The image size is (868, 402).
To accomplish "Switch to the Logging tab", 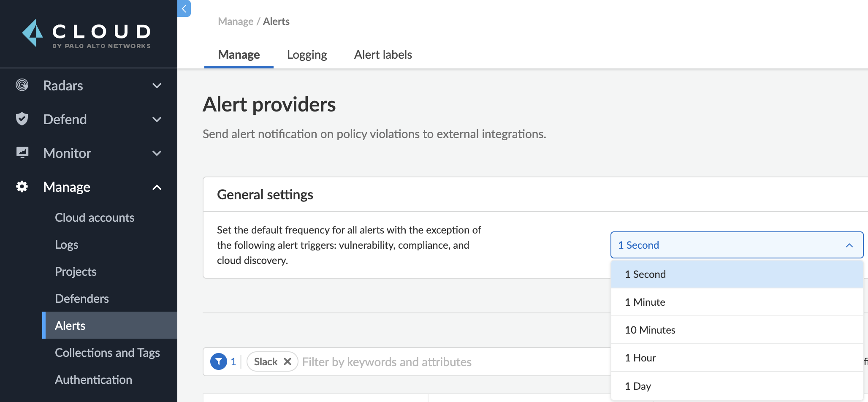I will (307, 55).
